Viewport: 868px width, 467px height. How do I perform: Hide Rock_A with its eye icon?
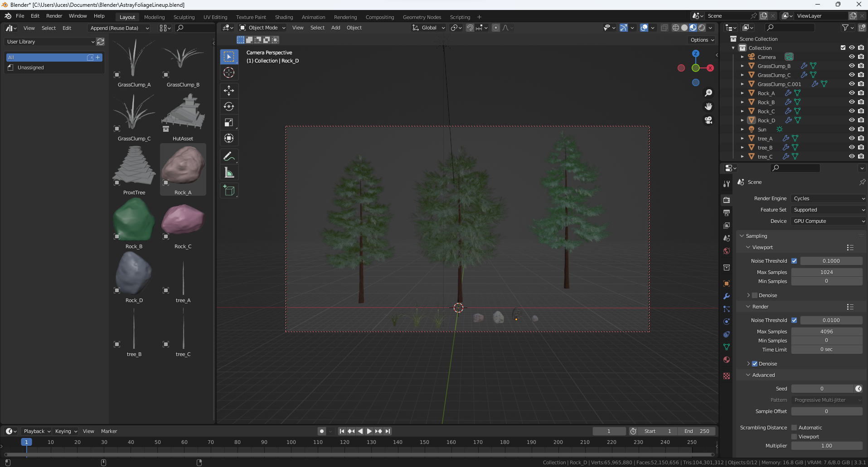tap(852, 93)
